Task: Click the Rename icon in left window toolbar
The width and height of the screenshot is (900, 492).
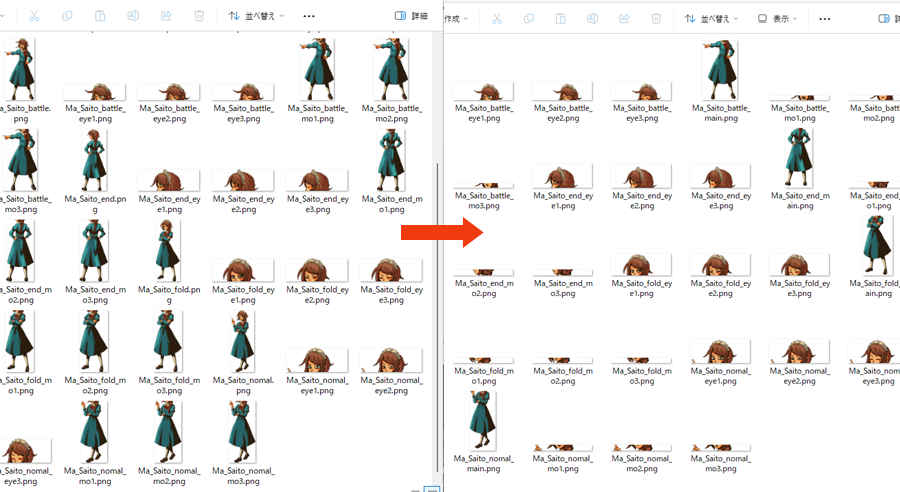Action: [x=133, y=17]
